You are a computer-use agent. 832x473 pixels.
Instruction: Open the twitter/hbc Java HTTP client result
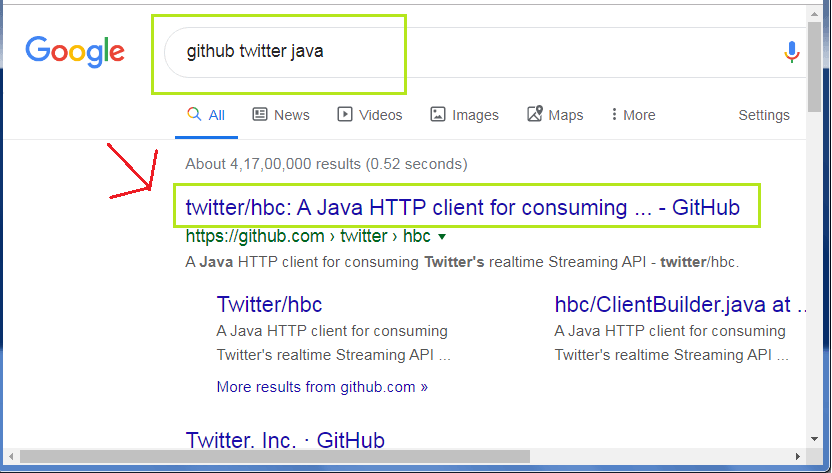(462, 208)
